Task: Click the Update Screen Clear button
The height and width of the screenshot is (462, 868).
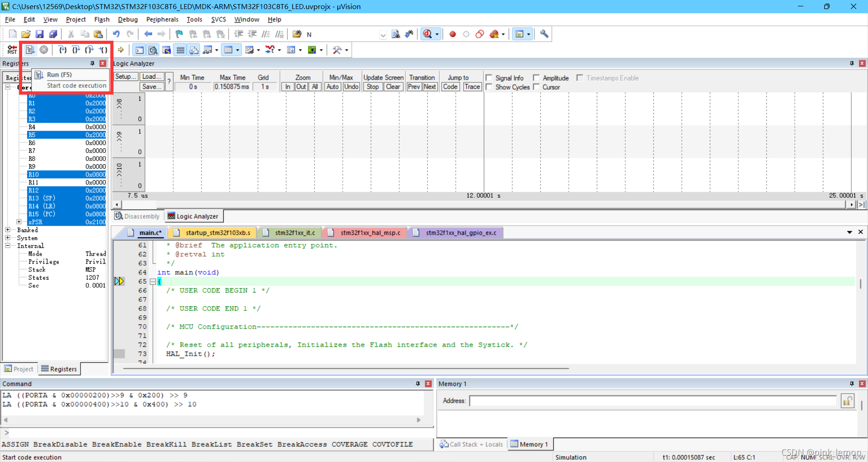Action: 393,86
